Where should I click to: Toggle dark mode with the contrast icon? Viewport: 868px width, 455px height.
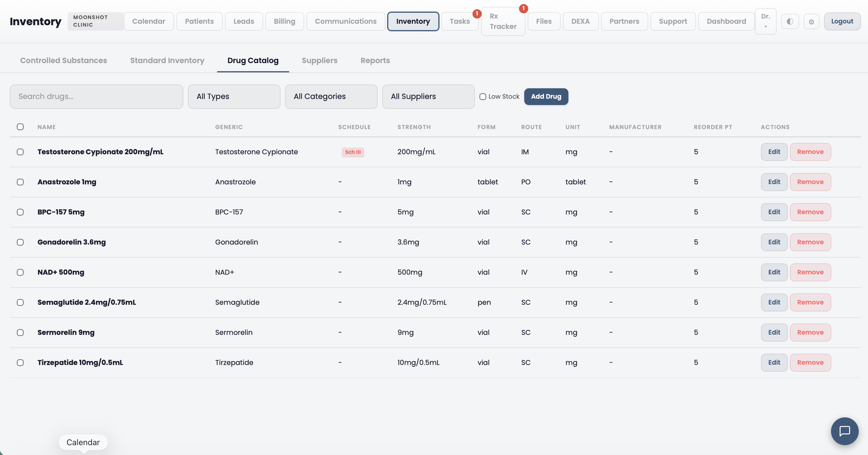[x=790, y=21]
